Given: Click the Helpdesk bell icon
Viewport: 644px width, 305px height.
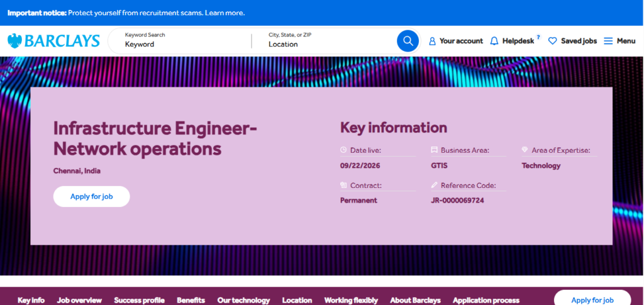Looking at the screenshot, I should (x=494, y=41).
